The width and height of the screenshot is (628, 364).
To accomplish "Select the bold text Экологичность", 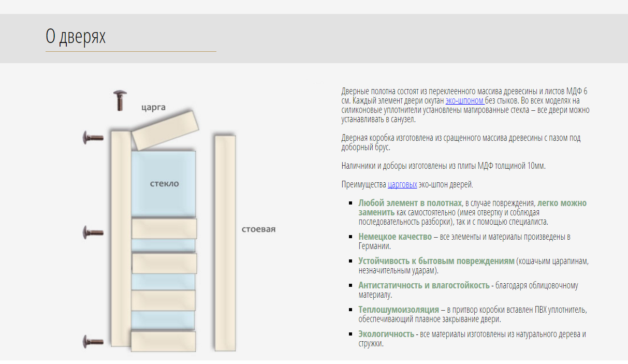I will click(x=386, y=334).
